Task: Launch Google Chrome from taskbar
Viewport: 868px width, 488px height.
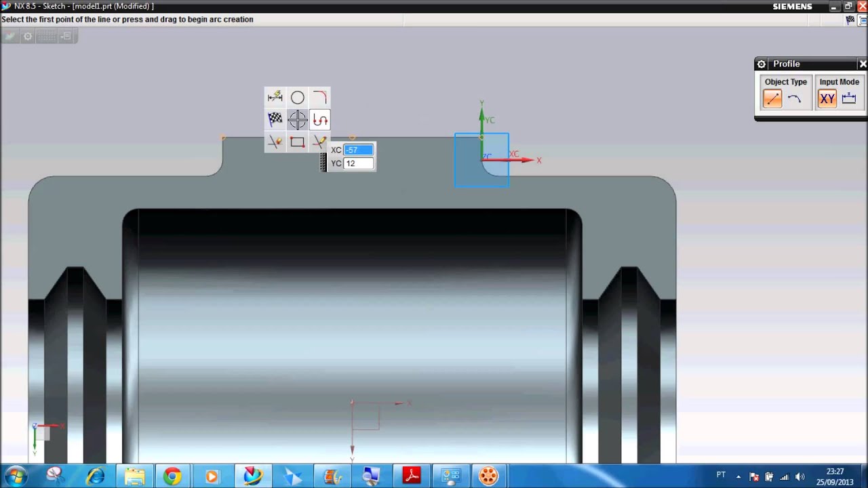Action: 172,476
